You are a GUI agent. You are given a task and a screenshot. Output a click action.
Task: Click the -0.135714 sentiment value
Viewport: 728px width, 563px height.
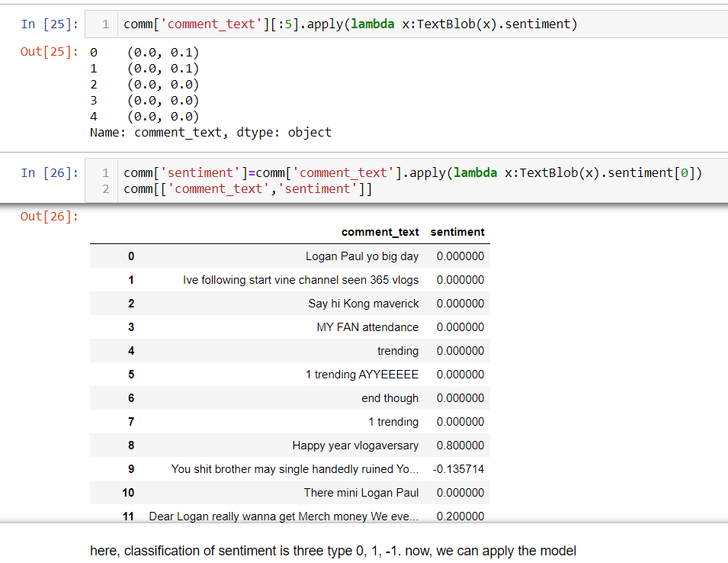click(458, 469)
